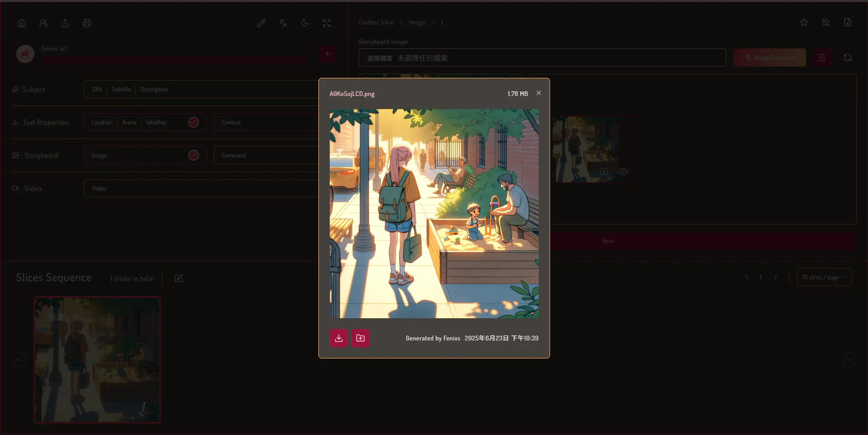Screen dimensions: 868x435
Task: Click the plus add button beside fenixs art
Action: pos(327,54)
